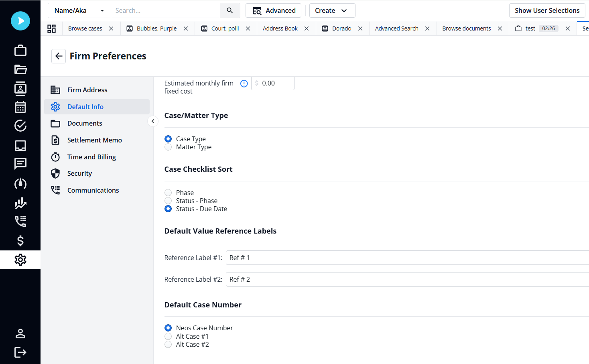
Task: Open Time and Billing preferences
Action: [91, 157]
